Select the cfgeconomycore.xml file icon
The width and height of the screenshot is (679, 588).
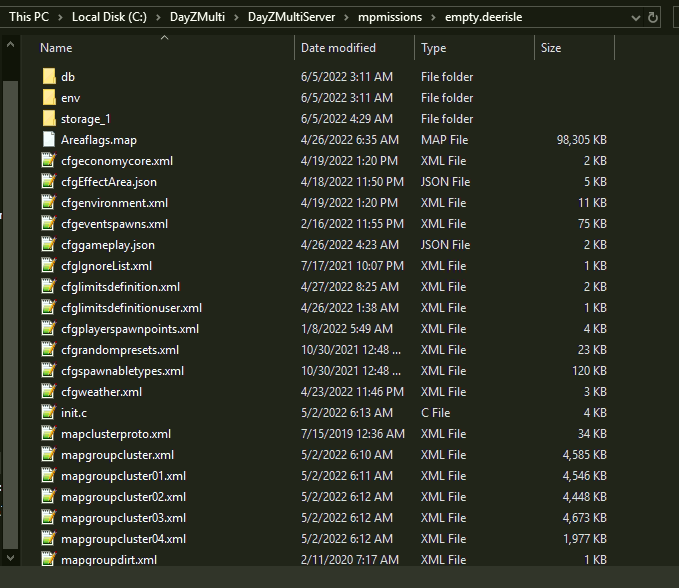click(49, 161)
